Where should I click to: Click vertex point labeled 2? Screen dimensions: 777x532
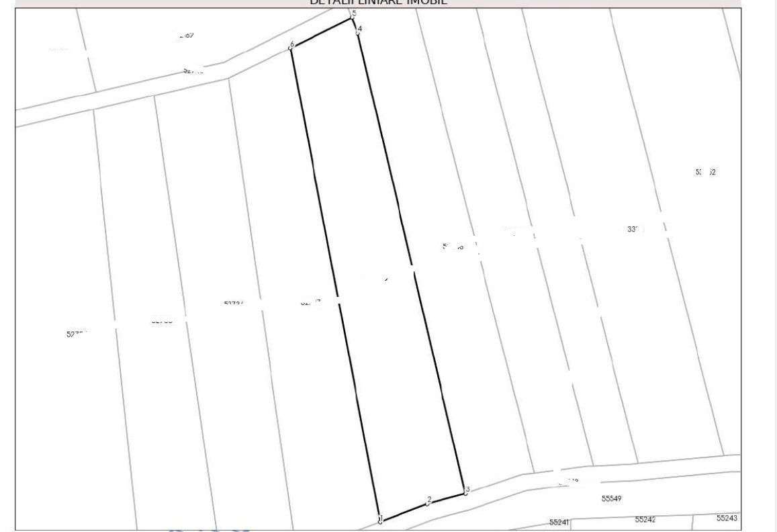pyautogui.click(x=428, y=500)
